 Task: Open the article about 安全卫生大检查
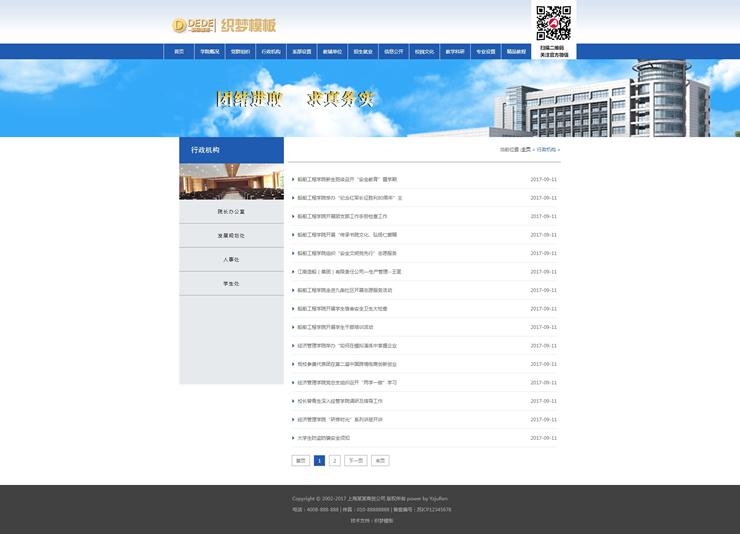coord(342,309)
